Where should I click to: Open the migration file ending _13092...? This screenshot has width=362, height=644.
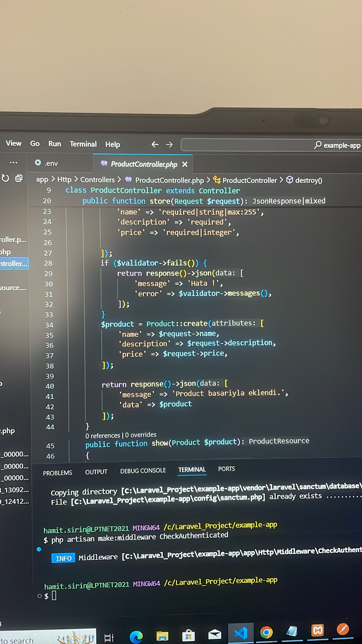point(14,490)
